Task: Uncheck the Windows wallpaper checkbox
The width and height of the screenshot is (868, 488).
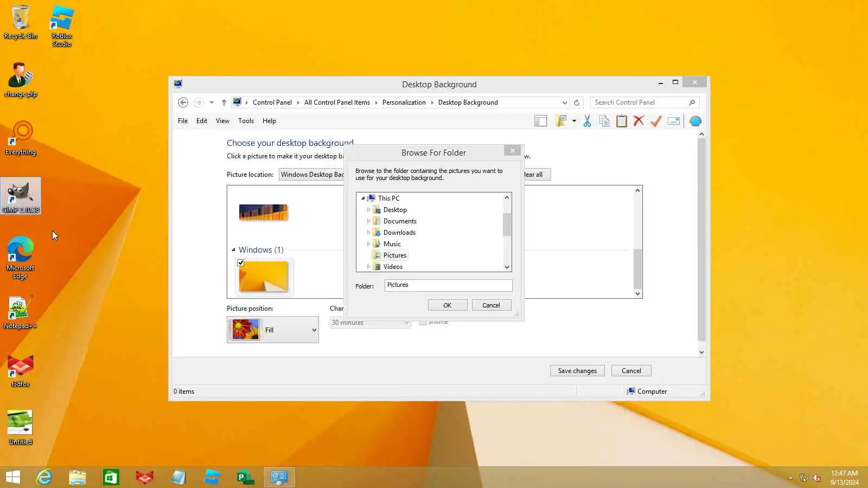Action: coord(241,263)
